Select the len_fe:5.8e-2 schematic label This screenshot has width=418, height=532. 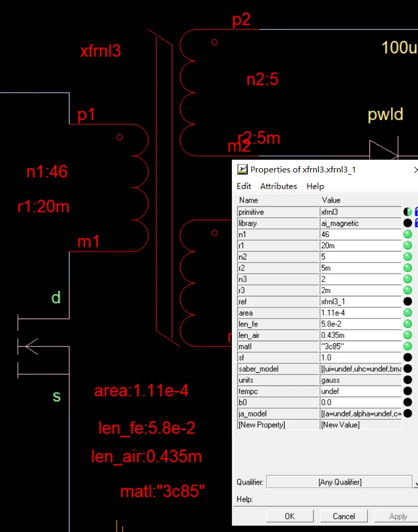[x=147, y=428]
